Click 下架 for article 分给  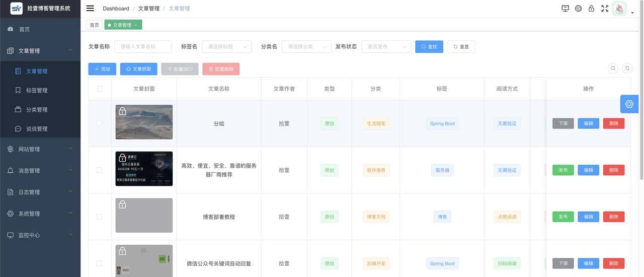[x=563, y=123]
